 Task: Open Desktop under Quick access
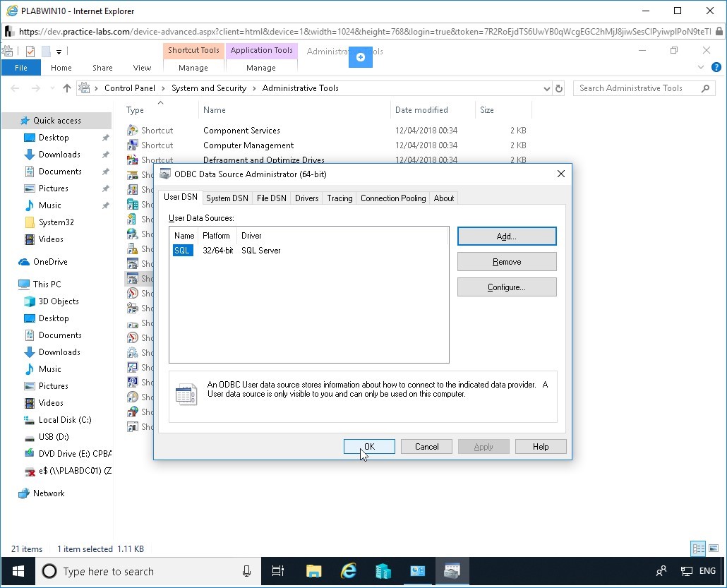pyautogui.click(x=54, y=137)
